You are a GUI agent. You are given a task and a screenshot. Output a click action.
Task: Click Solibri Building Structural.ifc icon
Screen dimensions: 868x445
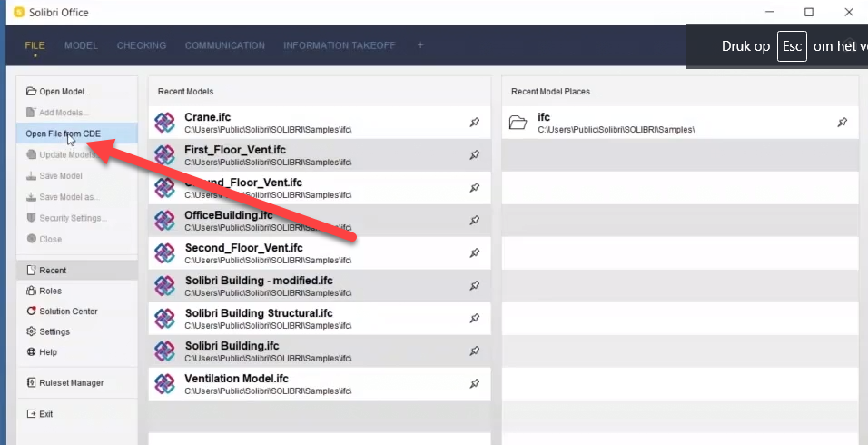pyautogui.click(x=164, y=319)
